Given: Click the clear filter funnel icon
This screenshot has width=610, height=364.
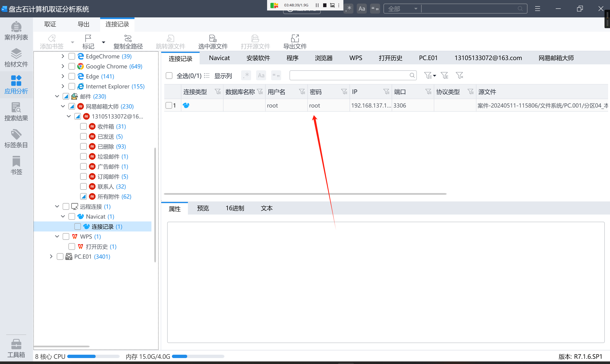Looking at the screenshot, I should point(459,75).
